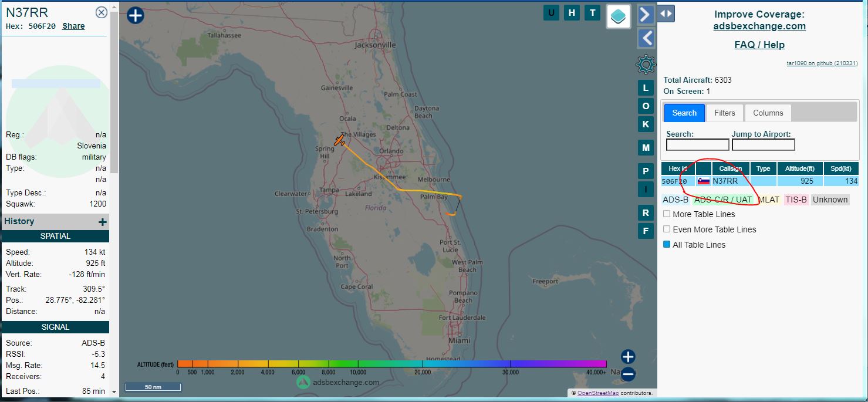Switch to the Search tab
This screenshot has height=402, width=868.
tap(684, 113)
